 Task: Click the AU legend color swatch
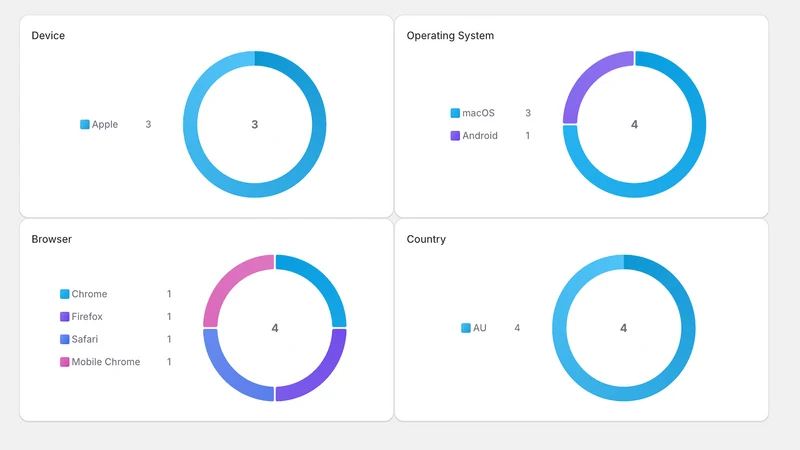click(x=466, y=328)
